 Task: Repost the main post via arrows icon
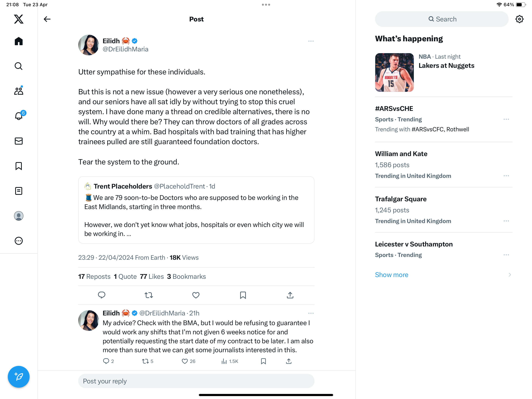[x=149, y=295]
